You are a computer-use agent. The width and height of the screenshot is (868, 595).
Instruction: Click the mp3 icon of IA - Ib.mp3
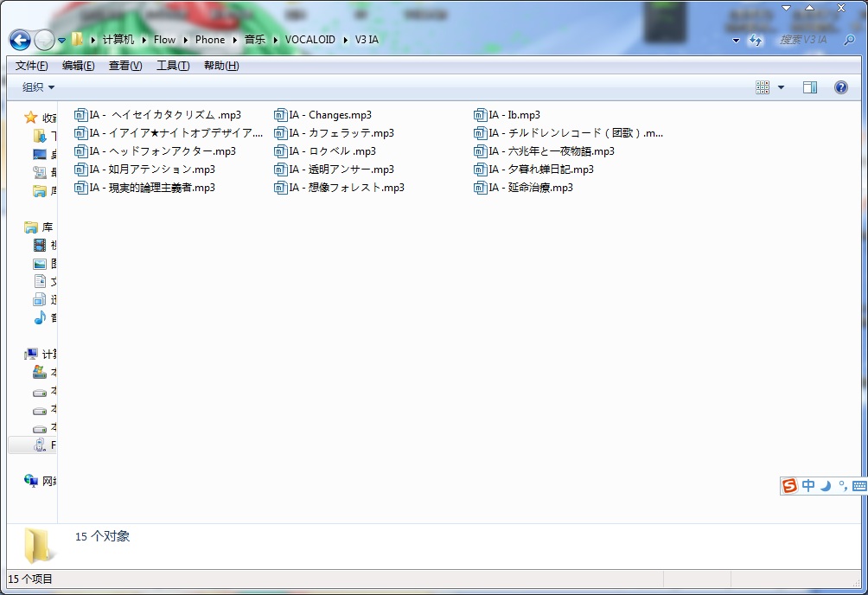(480, 115)
